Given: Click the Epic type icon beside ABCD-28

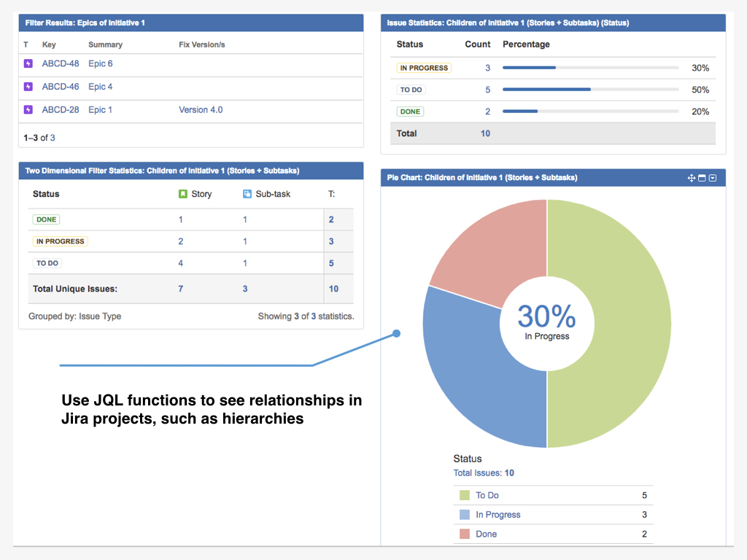Looking at the screenshot, I should [x=28, y=110].
